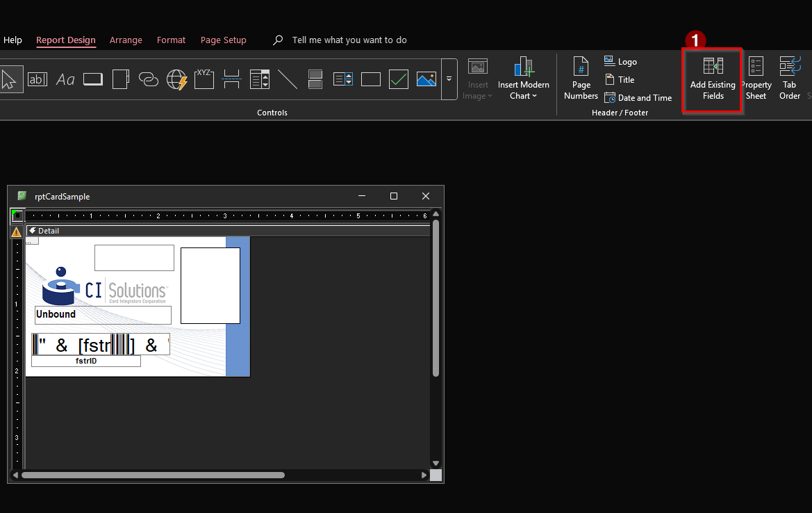
Task: Expand the Controls gallery More arrow
Action: coord(449,79)
